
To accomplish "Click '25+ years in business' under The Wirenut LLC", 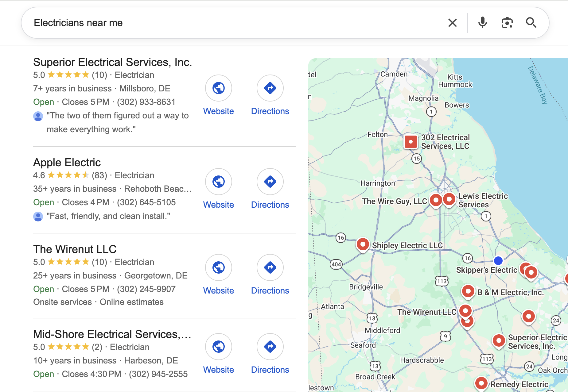I will tap(75, 275).
